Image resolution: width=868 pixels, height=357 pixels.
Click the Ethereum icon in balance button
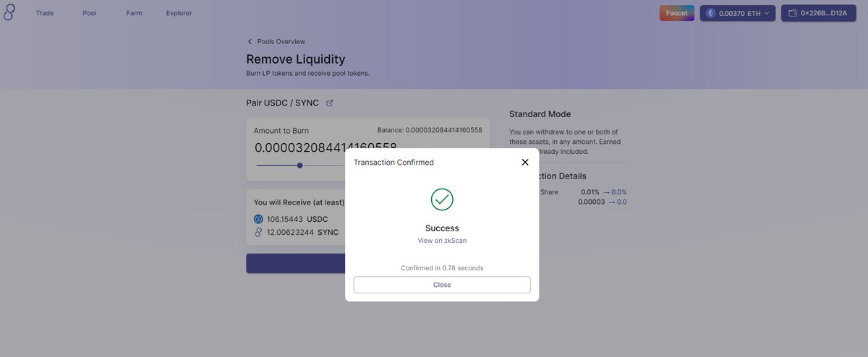pos(710,13)
